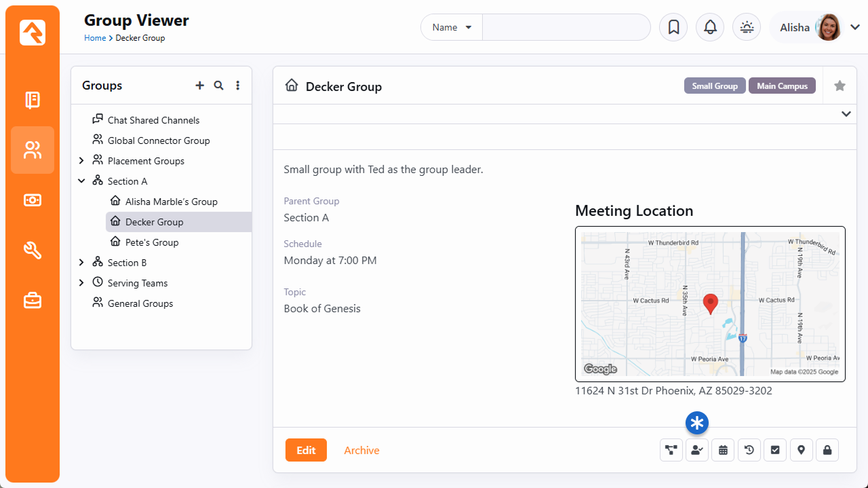Collapse the Section A tree node

tap(81, 181)
